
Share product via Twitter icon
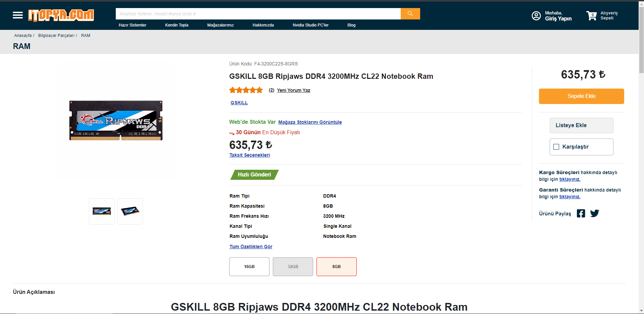tap(595, 213)
